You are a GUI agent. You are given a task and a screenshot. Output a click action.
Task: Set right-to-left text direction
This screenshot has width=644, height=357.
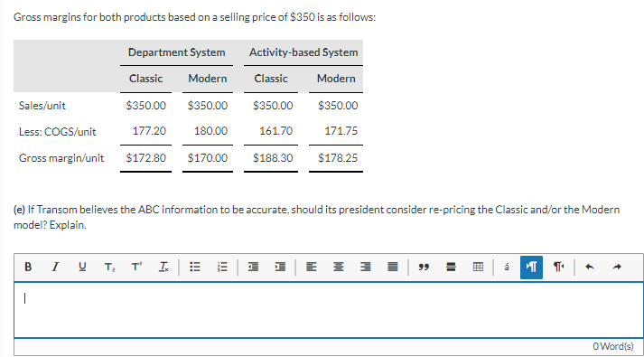click(x=558, y=267)
